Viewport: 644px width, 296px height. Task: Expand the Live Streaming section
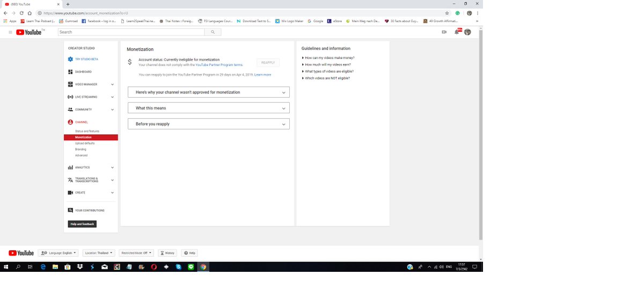(x=112, y=97)
